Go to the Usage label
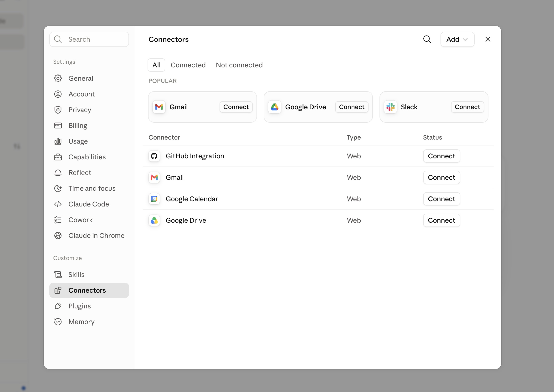The width and height of the screenshot is (554, 392). 78,141
